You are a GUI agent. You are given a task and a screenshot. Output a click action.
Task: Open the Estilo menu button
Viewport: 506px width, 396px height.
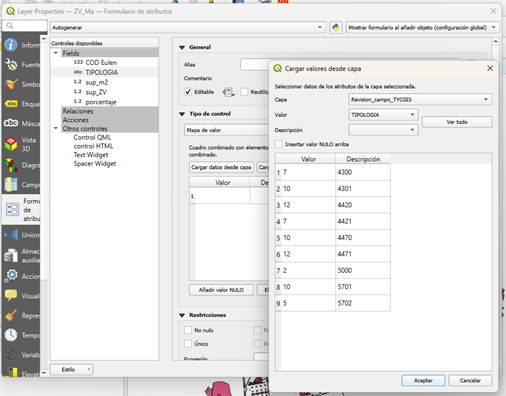click(x=72, y=369)
